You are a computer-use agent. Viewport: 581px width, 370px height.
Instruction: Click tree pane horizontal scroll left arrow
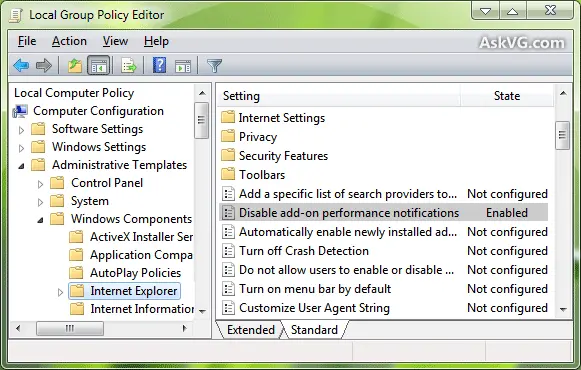(18, 328)
